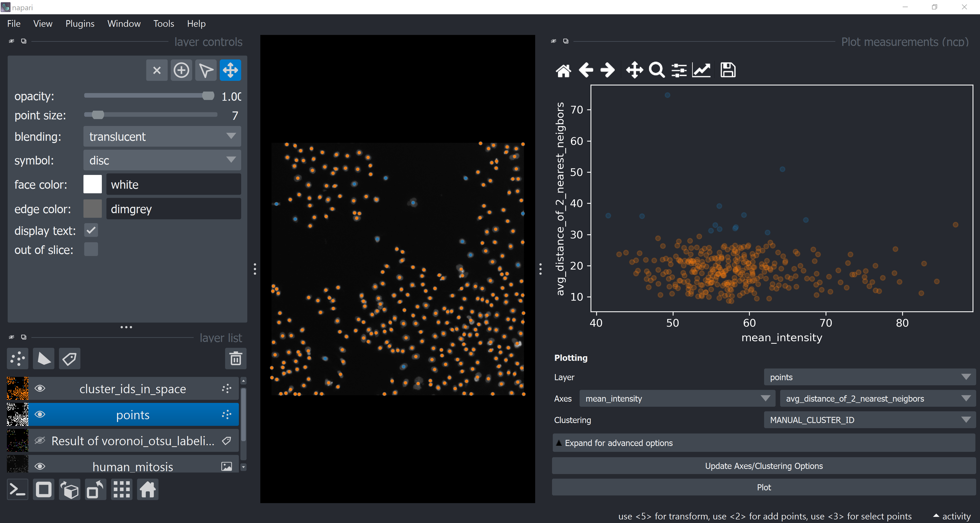Screen dimensions: 980x523
Task: Select the cluster_ids_in_space layer name
Action: [132, 389]
